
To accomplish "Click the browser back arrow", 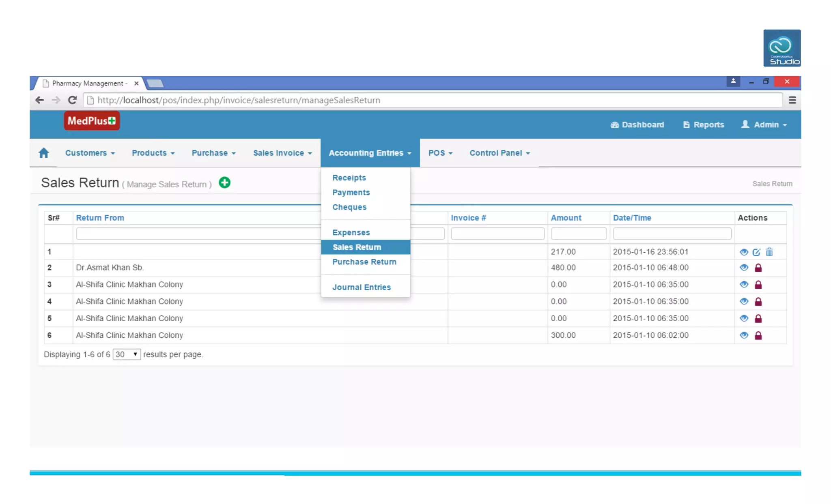I will coord(39,100).
